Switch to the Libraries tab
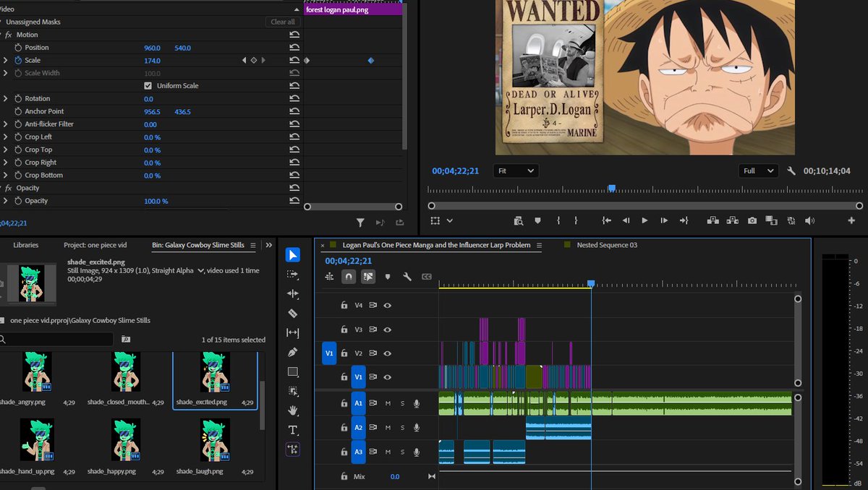 coord(25,246)
